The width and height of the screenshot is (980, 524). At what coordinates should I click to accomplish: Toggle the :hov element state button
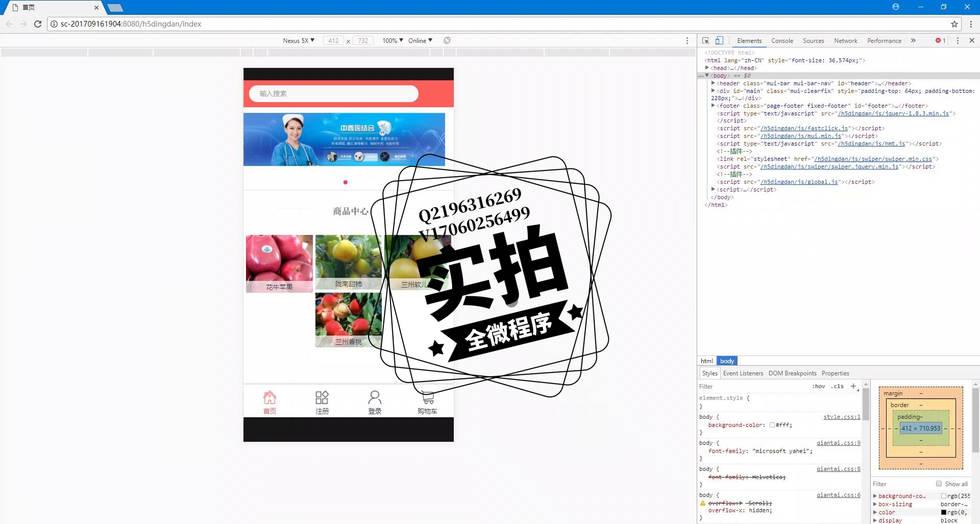pyautogui.click(x=819, y=386)
